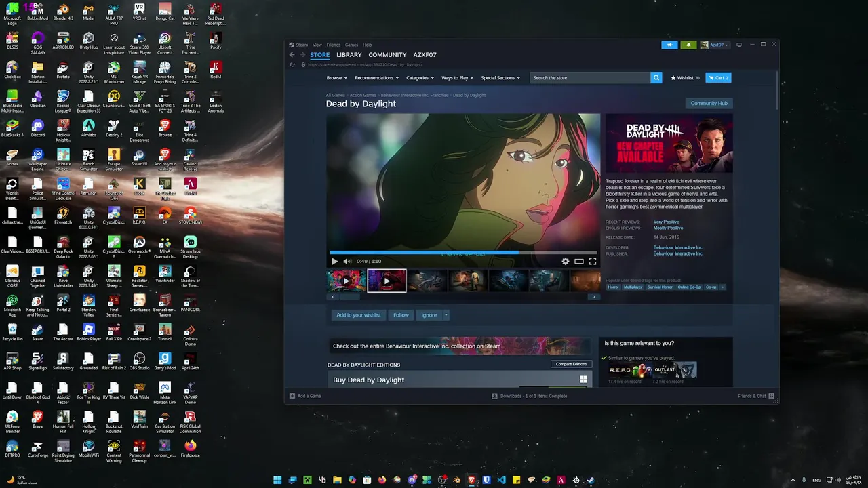Open OBS Studio desktop shortcut
Viewport: 868px width, 488px height.
[139, 361]
